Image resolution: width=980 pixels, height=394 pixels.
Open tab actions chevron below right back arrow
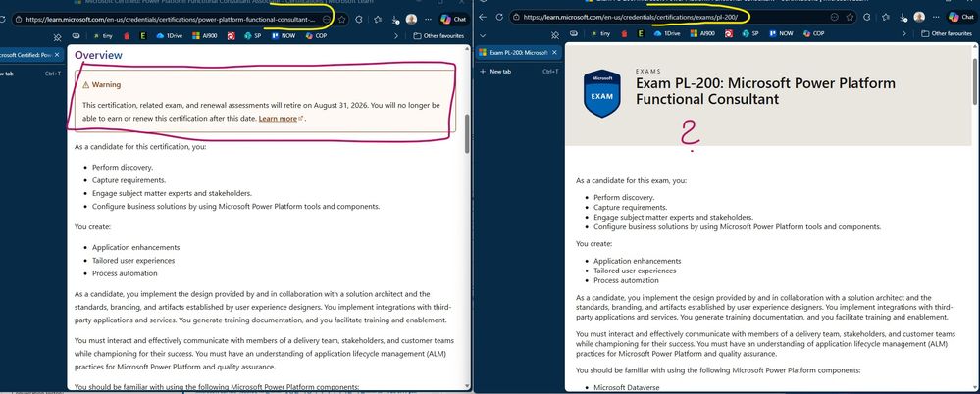pyautogui.click(x=483, y=35)
